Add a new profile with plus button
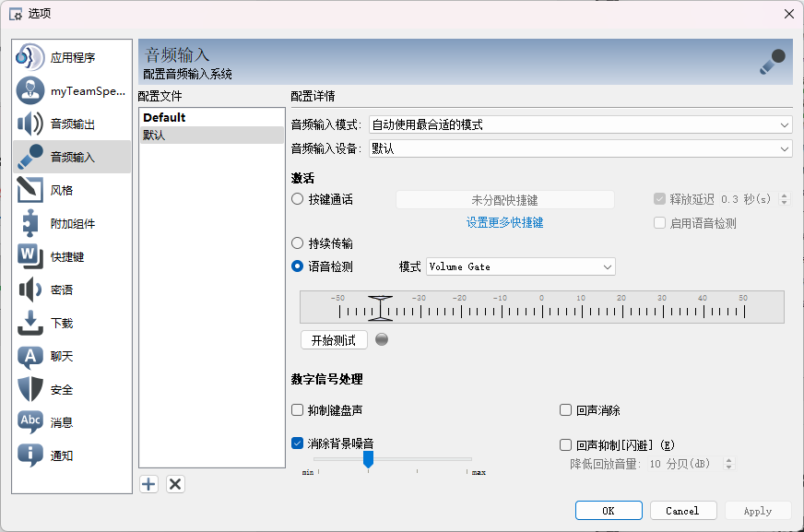 149,484
